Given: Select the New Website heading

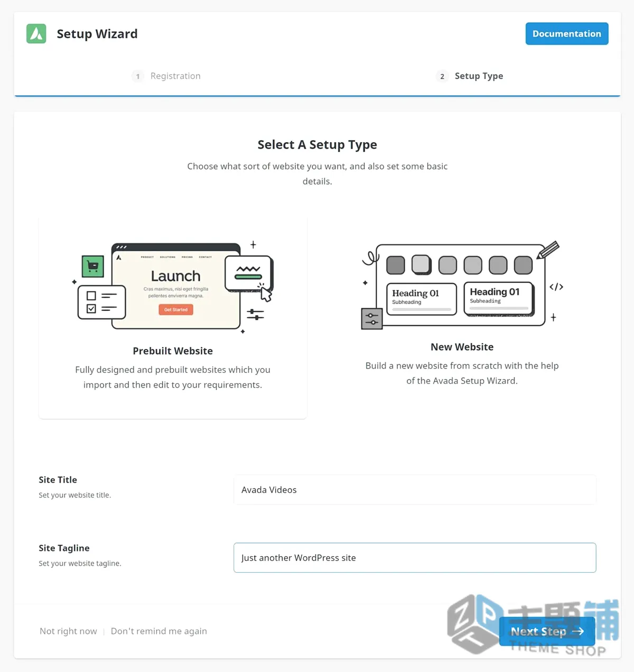Looking at the screenshot, I should point(462,347).
